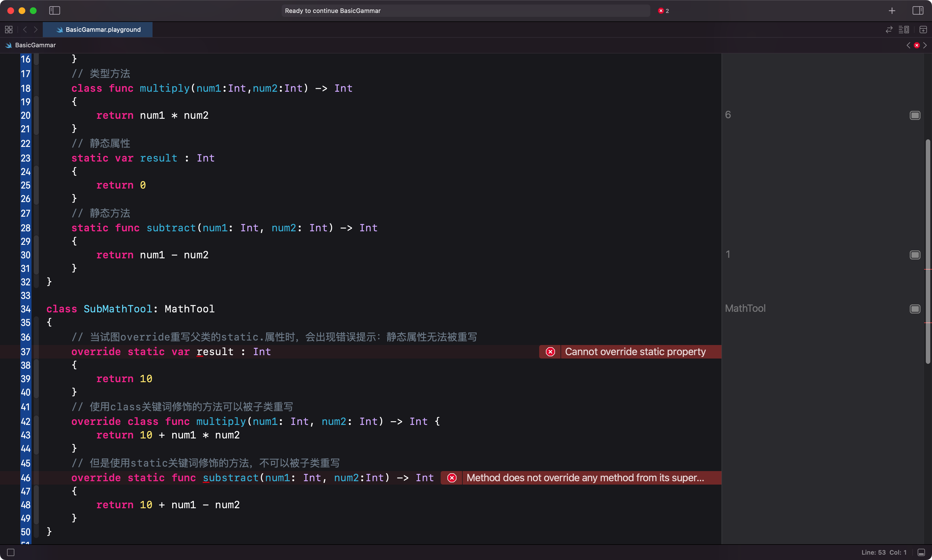Click the comment // 静态方法
This screenshot has height=560, width=932.
(x=101, y=213)
